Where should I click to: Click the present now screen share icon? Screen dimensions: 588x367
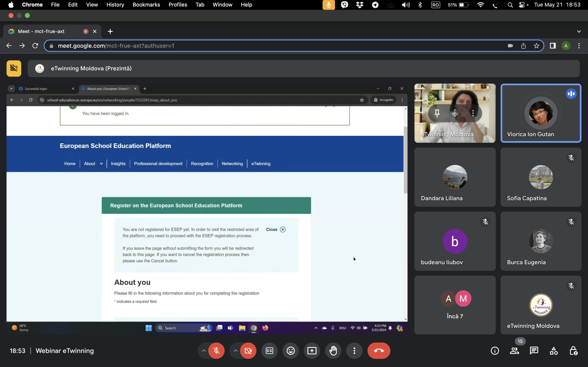[x=312, y=350]
